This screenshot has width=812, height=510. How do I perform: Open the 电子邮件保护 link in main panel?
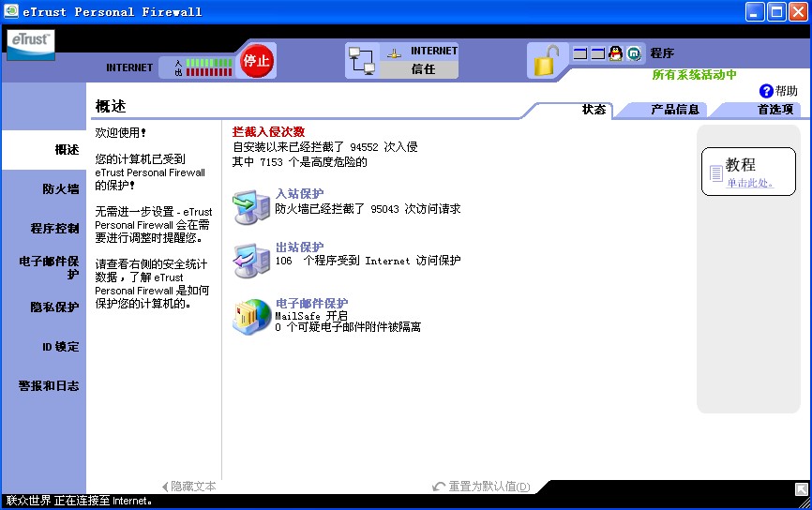[311, 303]
